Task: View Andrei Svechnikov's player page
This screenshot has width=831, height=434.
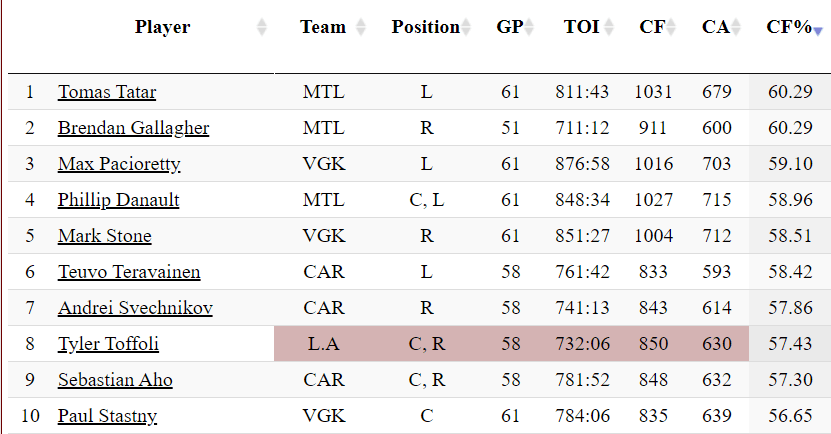Action: (x=135, y=308)
